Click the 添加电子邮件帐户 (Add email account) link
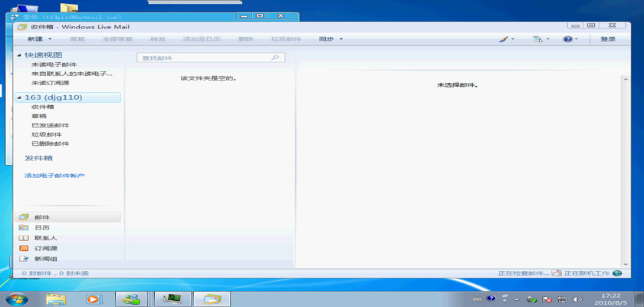 (54, 176)
